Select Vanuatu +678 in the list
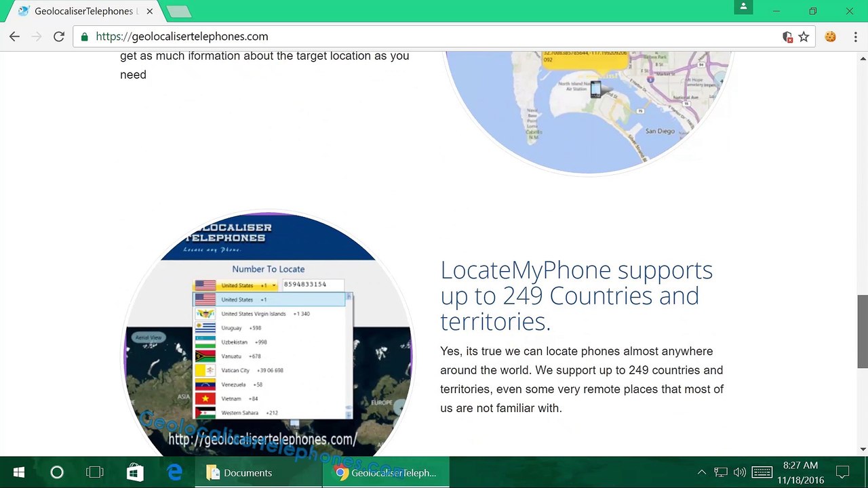Screen dimensions: 868x488 270,357
